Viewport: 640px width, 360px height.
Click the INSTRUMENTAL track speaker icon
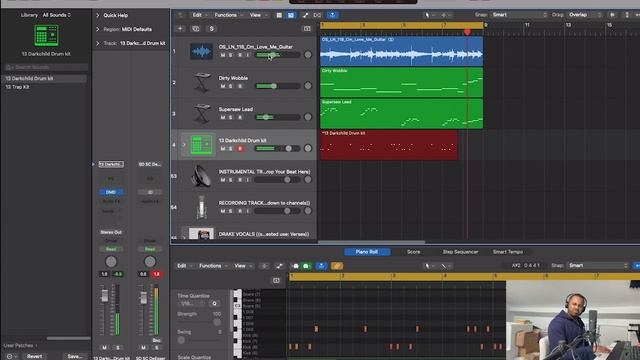(x=201, y=176)
